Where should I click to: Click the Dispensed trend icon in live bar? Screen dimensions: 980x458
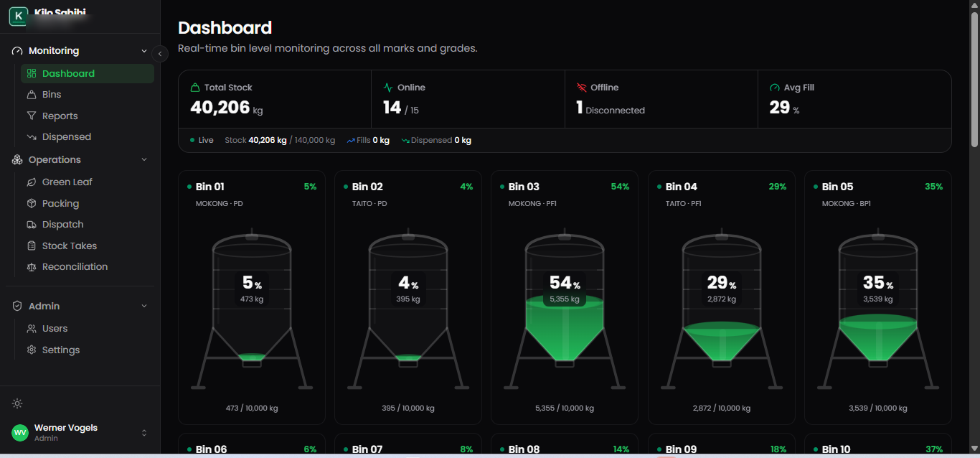coord(405,141)
